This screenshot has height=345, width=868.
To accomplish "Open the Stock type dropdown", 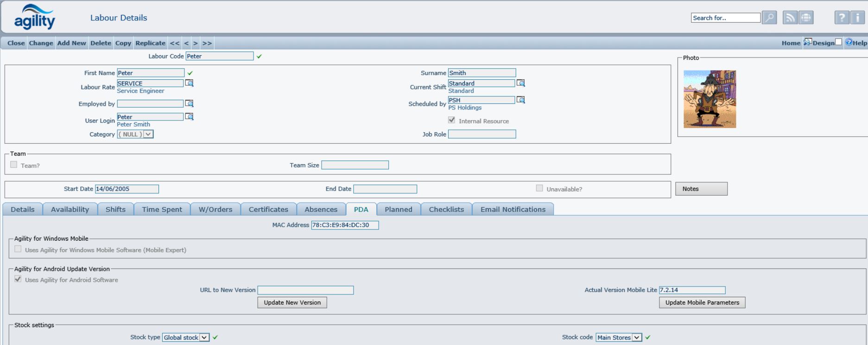I will (204, 338).
